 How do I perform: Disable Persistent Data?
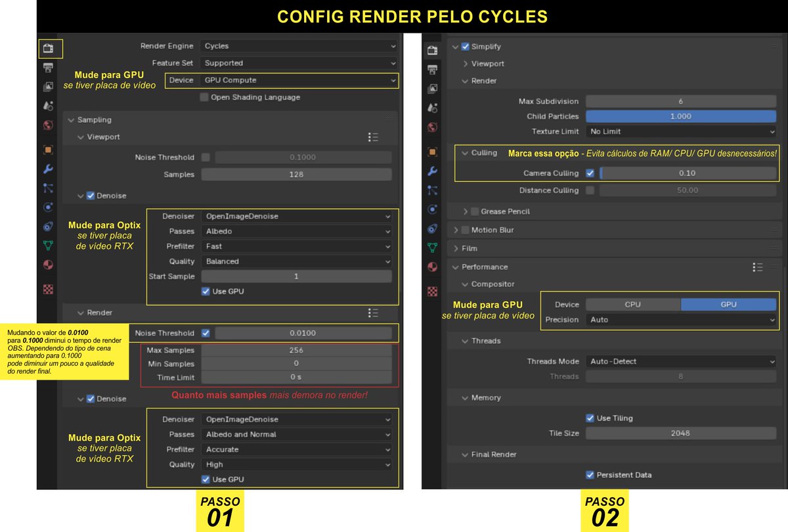coord(590,474)
